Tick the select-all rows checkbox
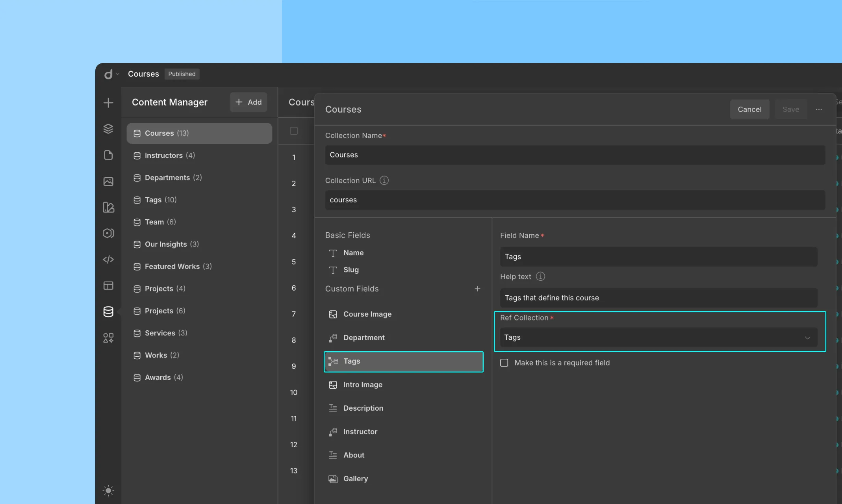Viewport: 842px width, 504px height. pyautogui.click(x=294, y=131)
